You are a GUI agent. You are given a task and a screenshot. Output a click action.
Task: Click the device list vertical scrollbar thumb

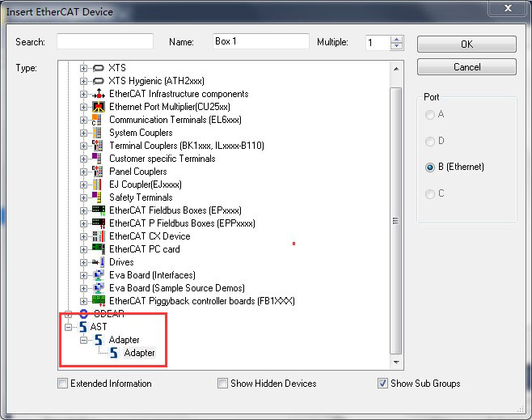click(395, 221)
